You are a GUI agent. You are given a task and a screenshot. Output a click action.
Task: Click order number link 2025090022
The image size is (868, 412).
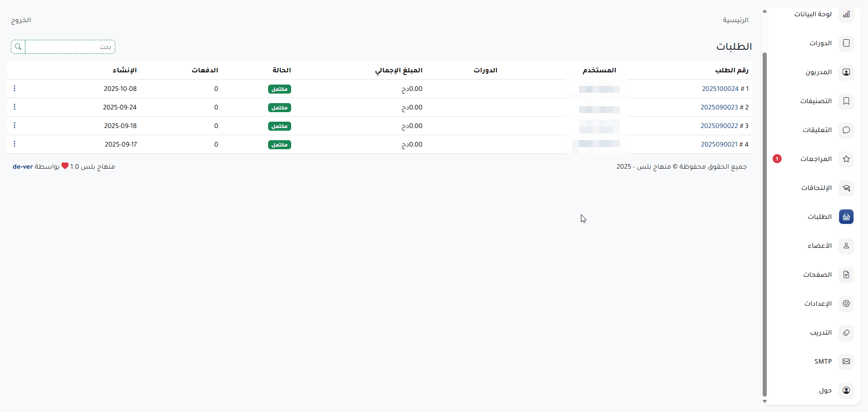coord(719,126)
